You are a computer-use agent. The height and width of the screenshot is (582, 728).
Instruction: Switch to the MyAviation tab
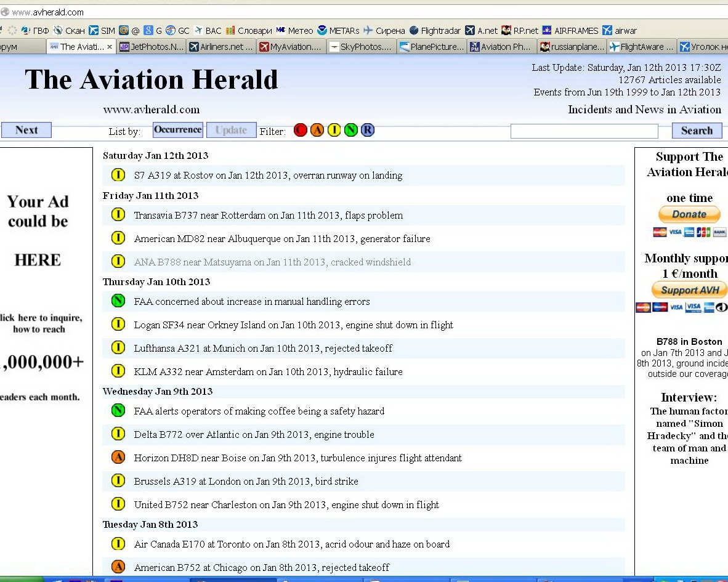(x=291, y=46)
